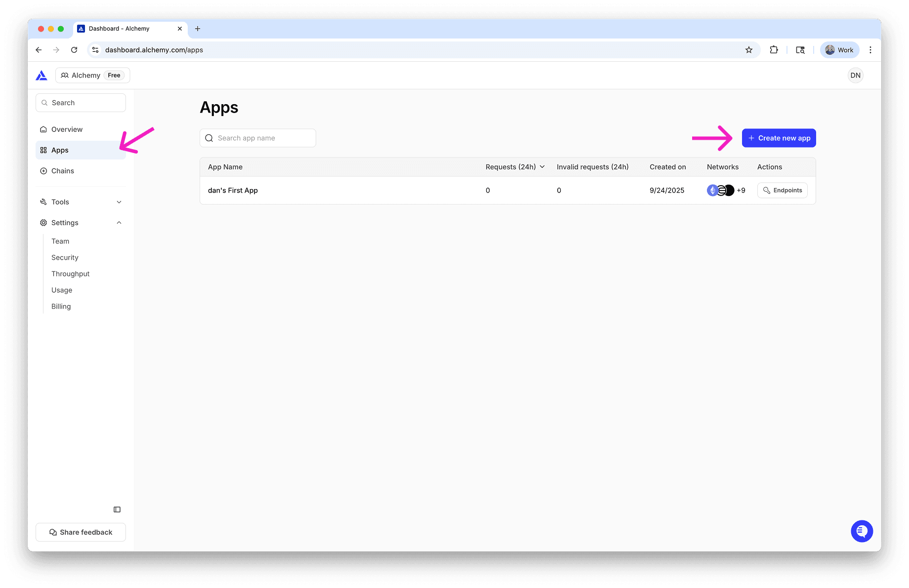Open the browser extensions puzzle icon
Viewport: 909px width, 588px height.
click(774, 49)
